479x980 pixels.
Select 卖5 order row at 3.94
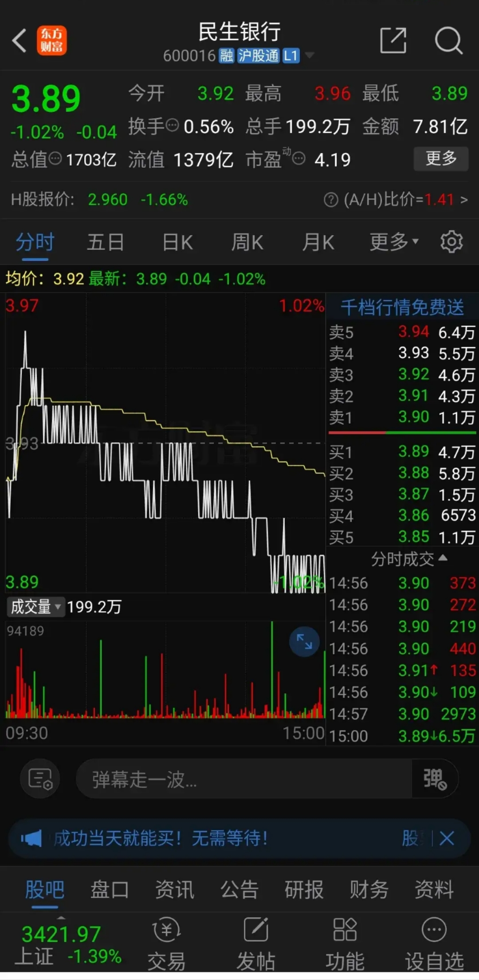click(x=402, y=332)
